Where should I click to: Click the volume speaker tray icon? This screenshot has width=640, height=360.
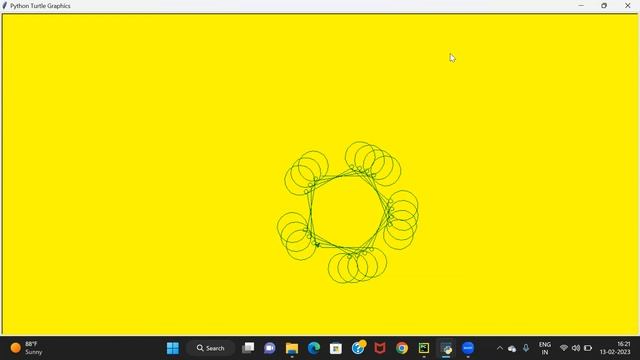point(576,348)
